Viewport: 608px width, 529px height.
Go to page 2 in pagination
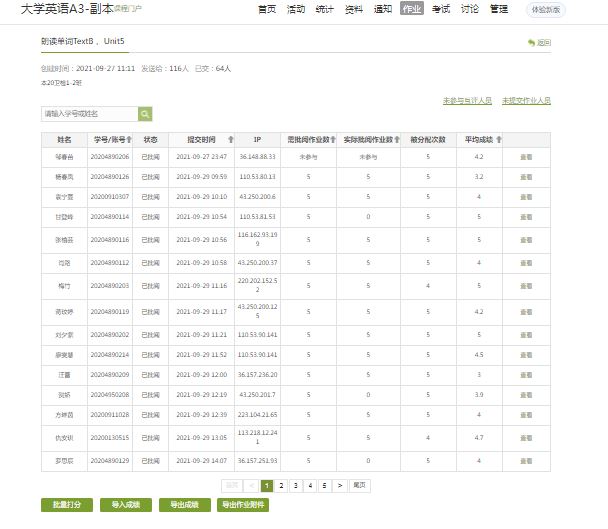point(281,486)
